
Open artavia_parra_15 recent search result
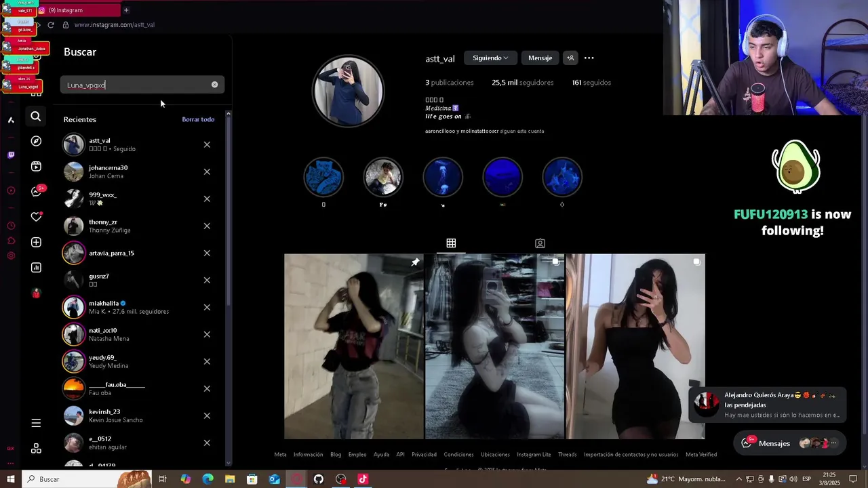point(139,253)
